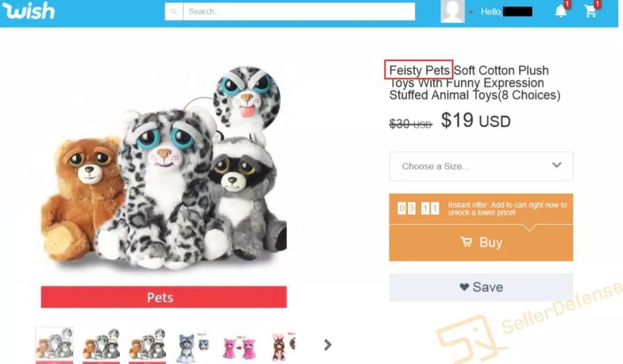
Task: Open the notifications bell
Action: coord(561,11)
